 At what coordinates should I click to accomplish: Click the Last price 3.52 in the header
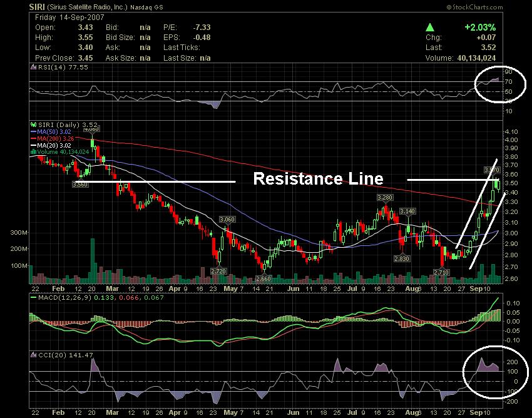[488, 48]
